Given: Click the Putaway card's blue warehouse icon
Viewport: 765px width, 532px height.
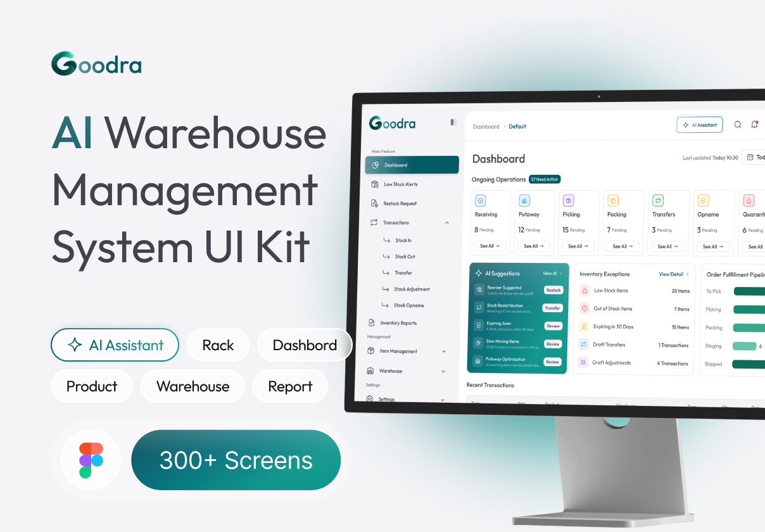Looking at the screenshot, I should pos(524,200).
